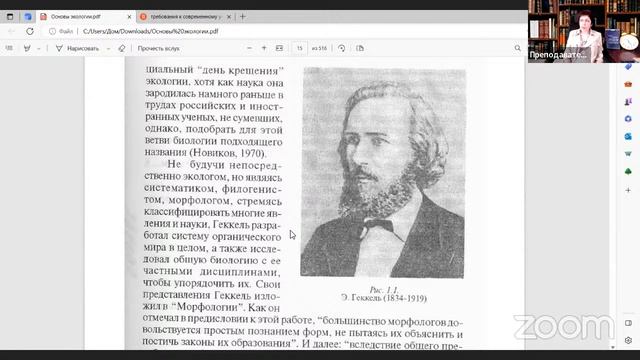
Task: Open a new browser tab
Action: (x=242, y=17)
